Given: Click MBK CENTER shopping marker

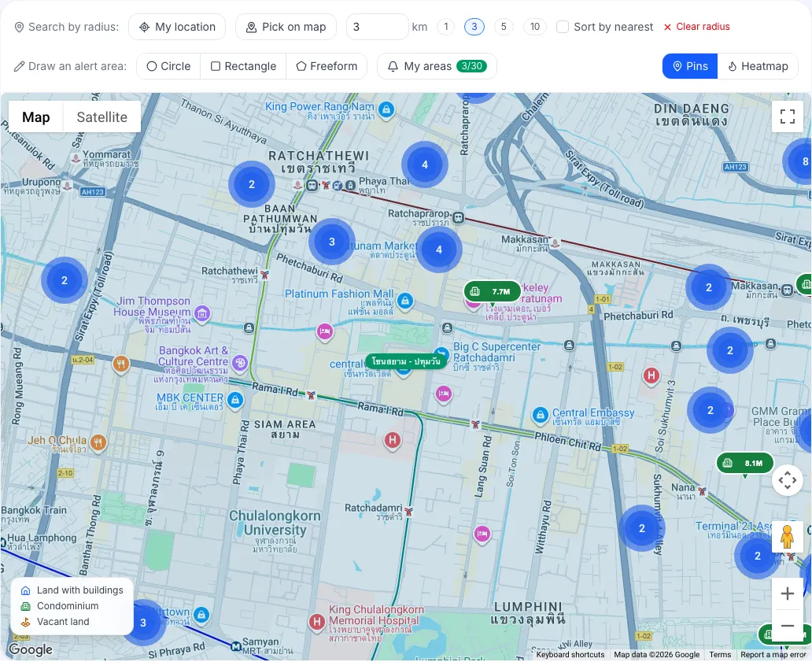Looking at the screenshot, I should 235,401.
